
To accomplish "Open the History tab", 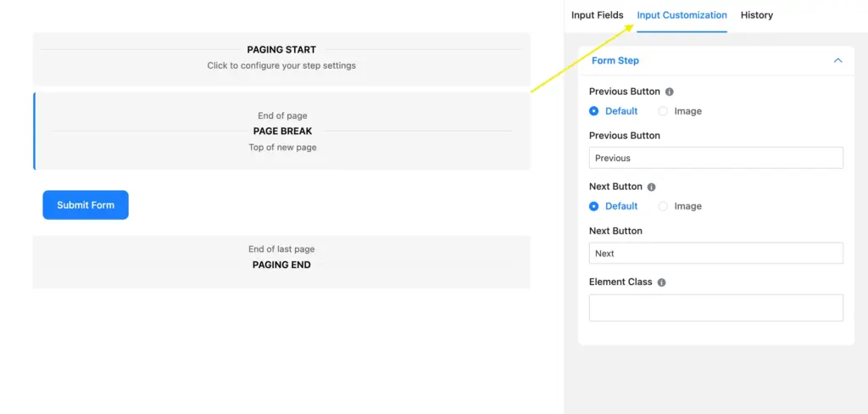I will tap(757, 15).
